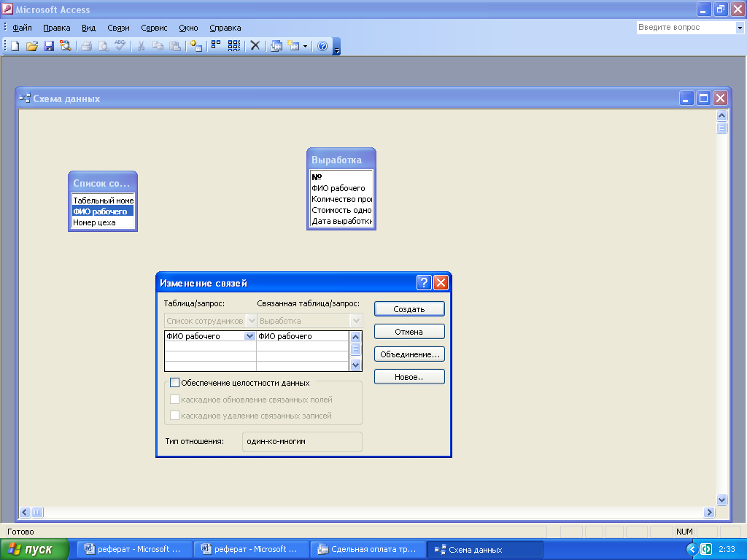Click the Новое.. button
This screenshot has width=747, height=560.
[409, 377]
